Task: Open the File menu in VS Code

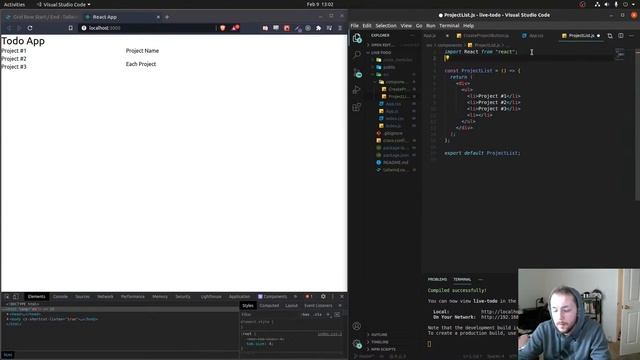Action: [355, 26]
